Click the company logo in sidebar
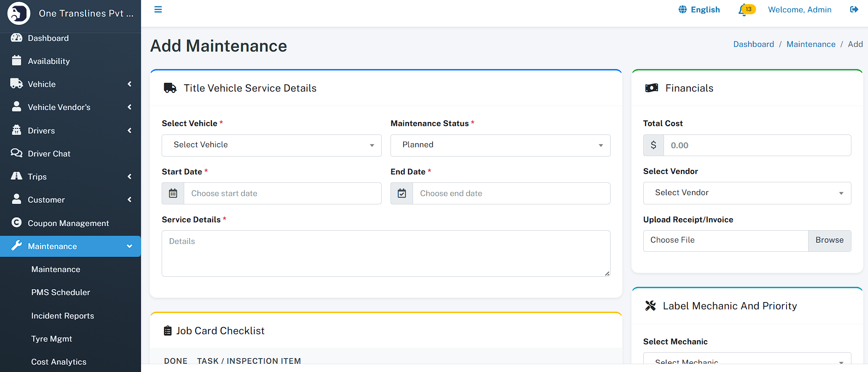Image resolution: width=868 pixels, height=372 pixels. pyautogui.click(x=19, y=13)
